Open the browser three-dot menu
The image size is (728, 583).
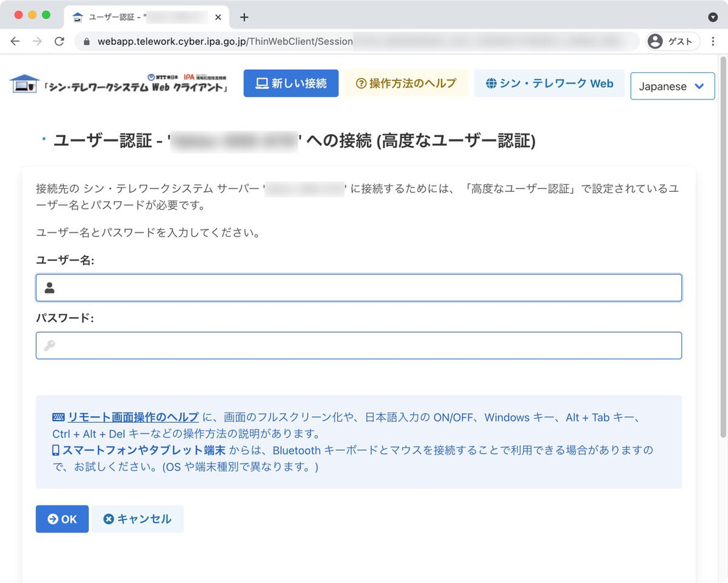713,41
